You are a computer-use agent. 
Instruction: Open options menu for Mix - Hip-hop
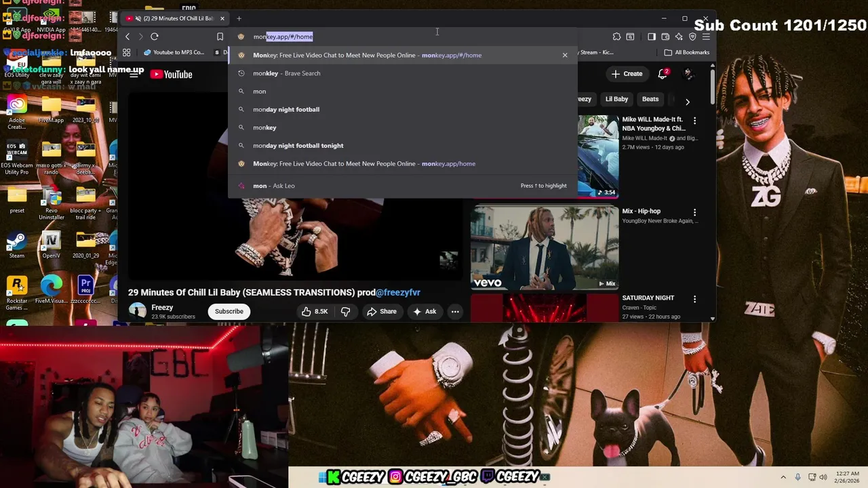694,212
